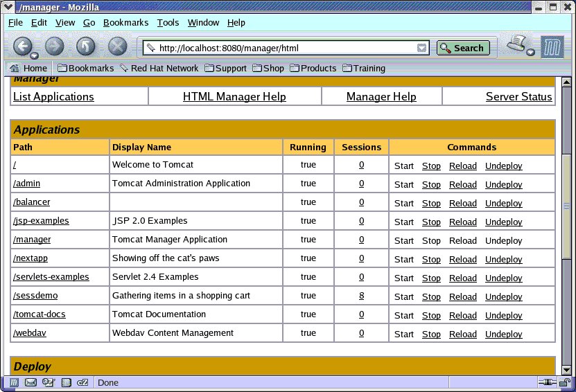Open the URL bar history dropdown
Viewport: 576px width, 392px height.
(x=421, y=48)
